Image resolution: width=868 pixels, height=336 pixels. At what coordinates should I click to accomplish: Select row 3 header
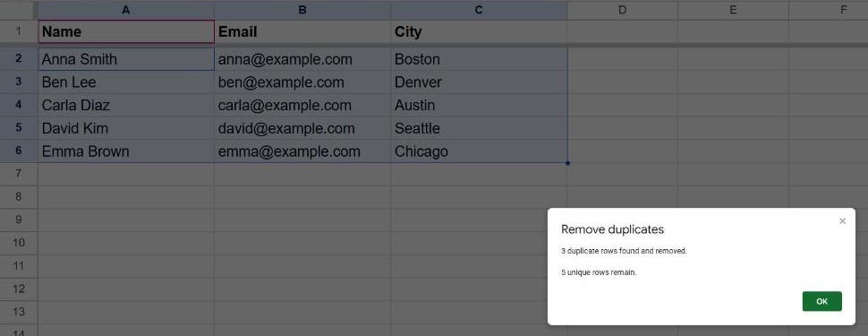pyautogui.click(x=19, y=82)
